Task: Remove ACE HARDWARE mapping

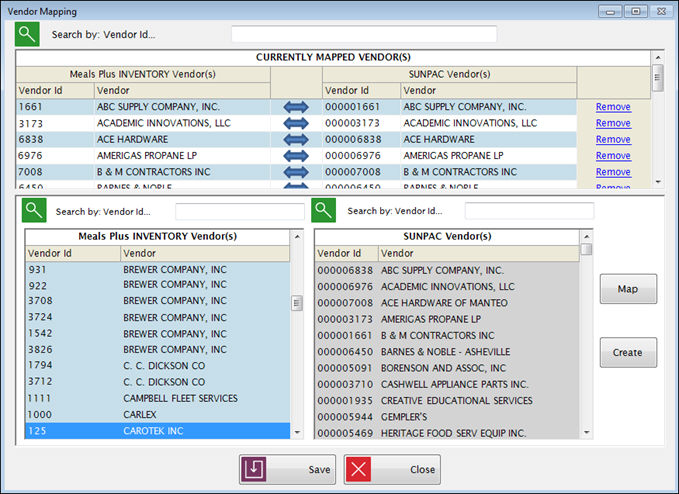Action: pyautogui.click(x=613, y=139)
